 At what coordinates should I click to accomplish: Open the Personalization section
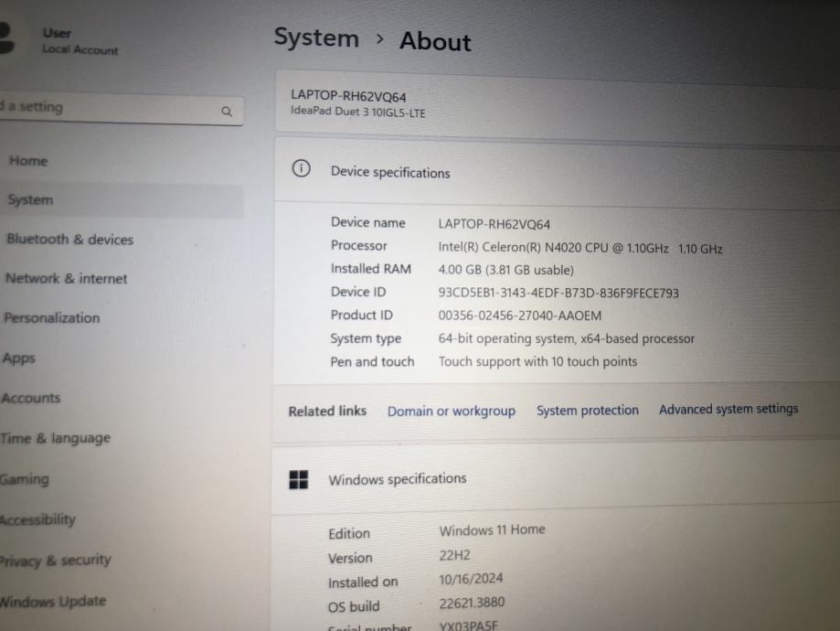tap(51, 318)
